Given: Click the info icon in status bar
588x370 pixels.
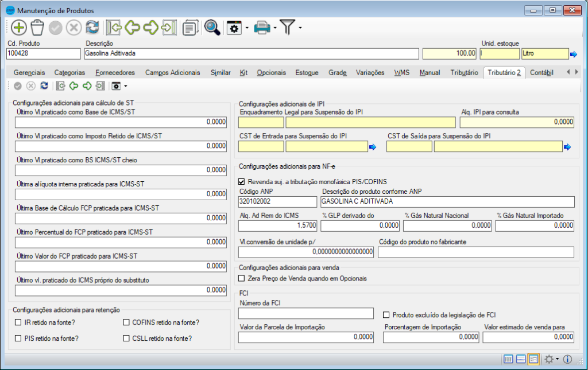Looking at the screenshot, I should point(567,359).
